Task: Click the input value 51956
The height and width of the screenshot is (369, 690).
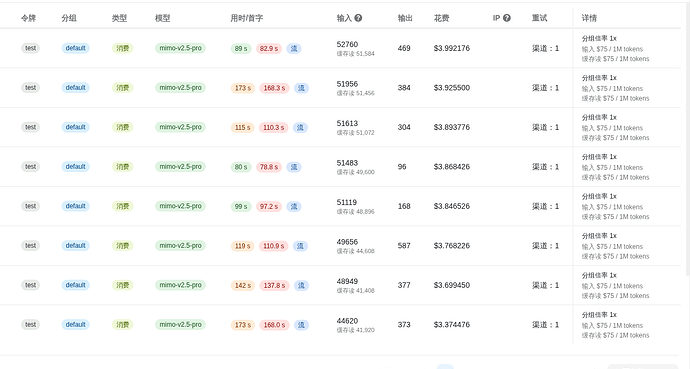Action: (347, 84)
